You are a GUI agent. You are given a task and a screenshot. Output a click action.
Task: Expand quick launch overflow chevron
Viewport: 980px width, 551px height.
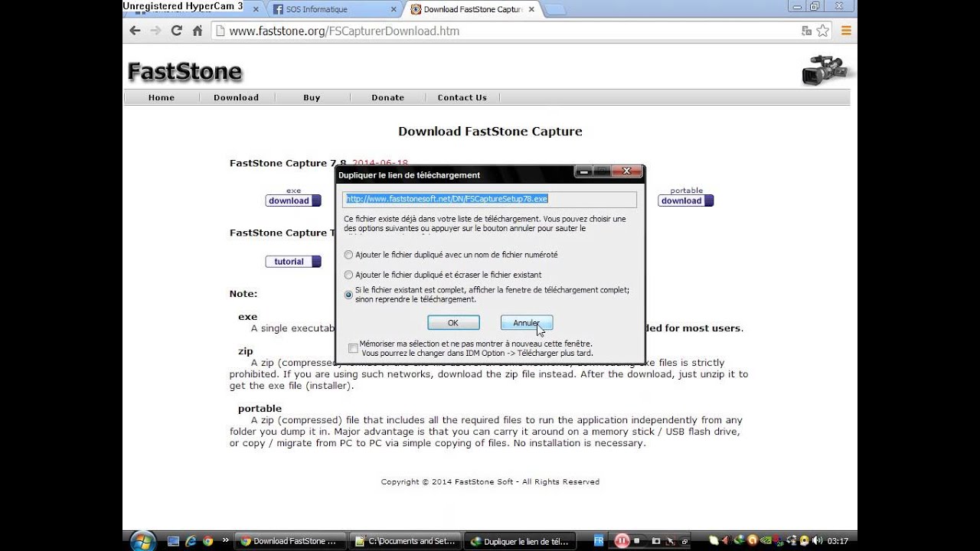(225, 540)
